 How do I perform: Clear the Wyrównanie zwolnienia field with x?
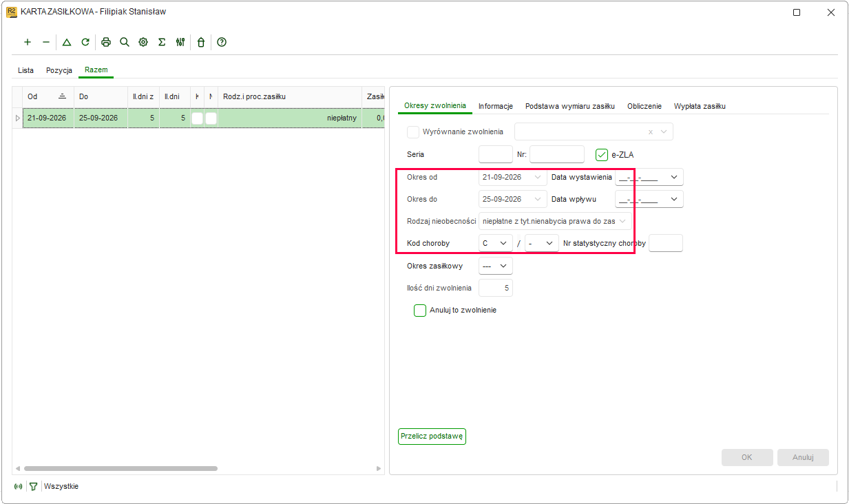pos(651,132)
